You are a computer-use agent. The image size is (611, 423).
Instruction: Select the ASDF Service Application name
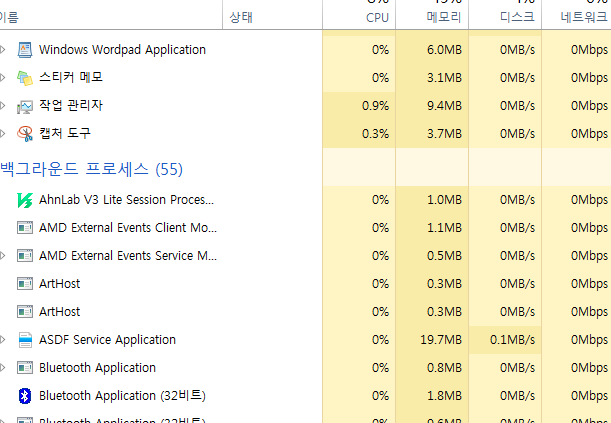coord(108,340)
